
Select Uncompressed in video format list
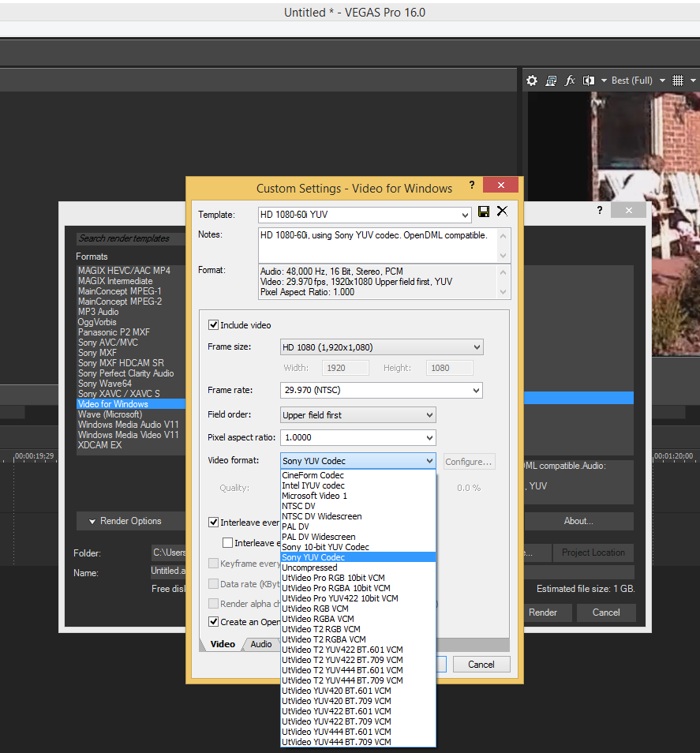coord(310,568)
